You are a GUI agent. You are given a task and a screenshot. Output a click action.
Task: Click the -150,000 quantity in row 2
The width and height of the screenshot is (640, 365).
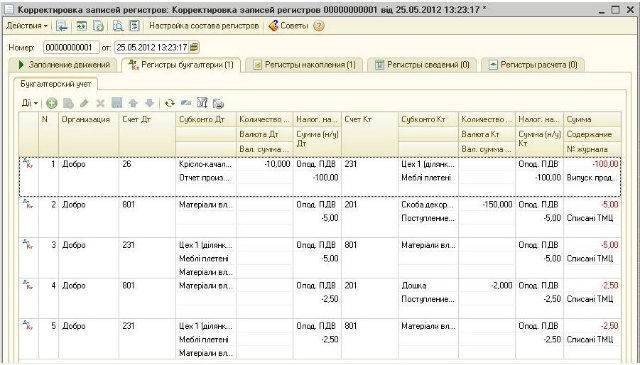tap(487, 205)
